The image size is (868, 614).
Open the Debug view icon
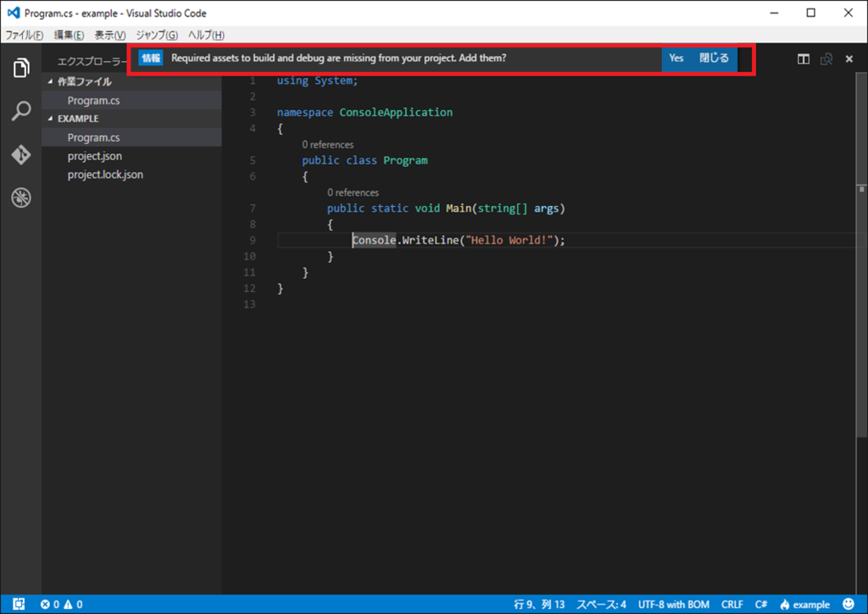(x=21, y=198)
